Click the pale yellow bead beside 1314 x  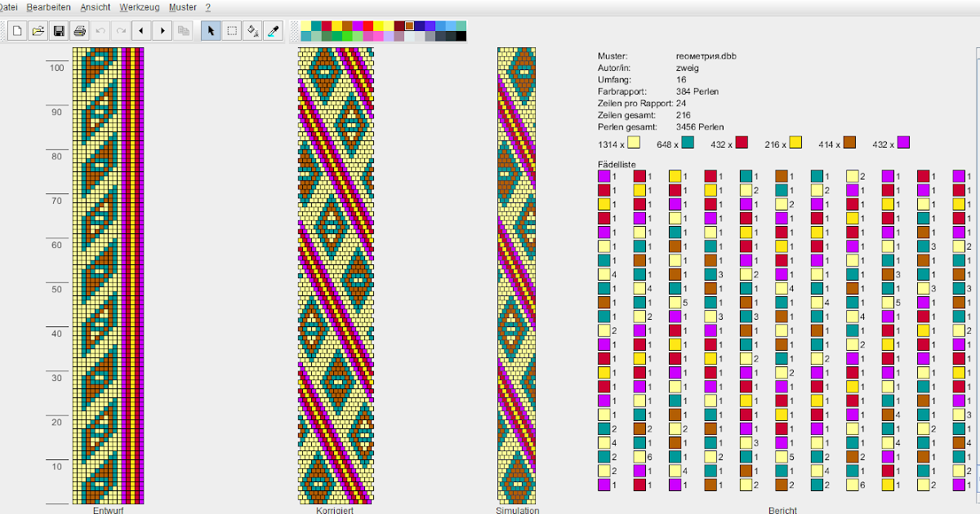pyautogui.click(x=635, y=143)
